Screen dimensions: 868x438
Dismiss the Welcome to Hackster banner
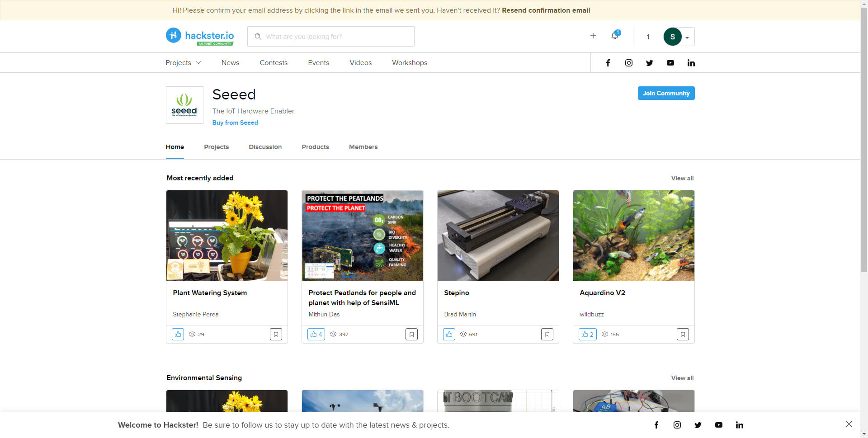click(x=849, y=424)
